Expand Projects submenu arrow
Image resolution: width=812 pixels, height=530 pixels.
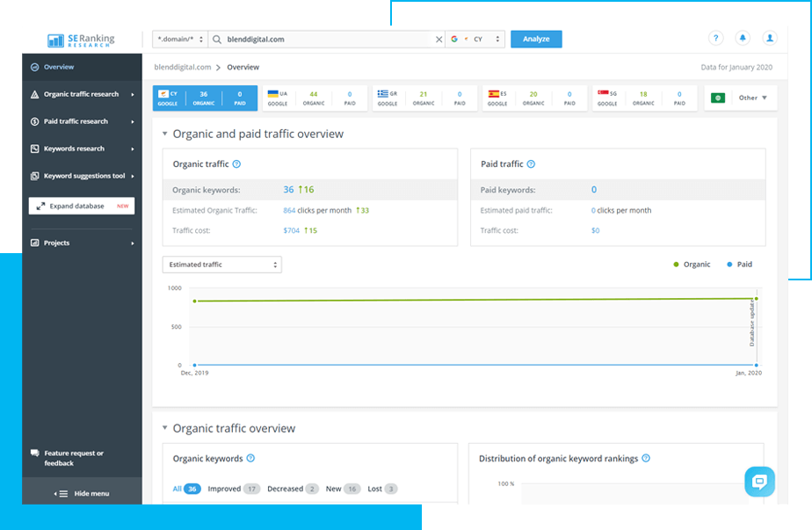coord(133,243)
